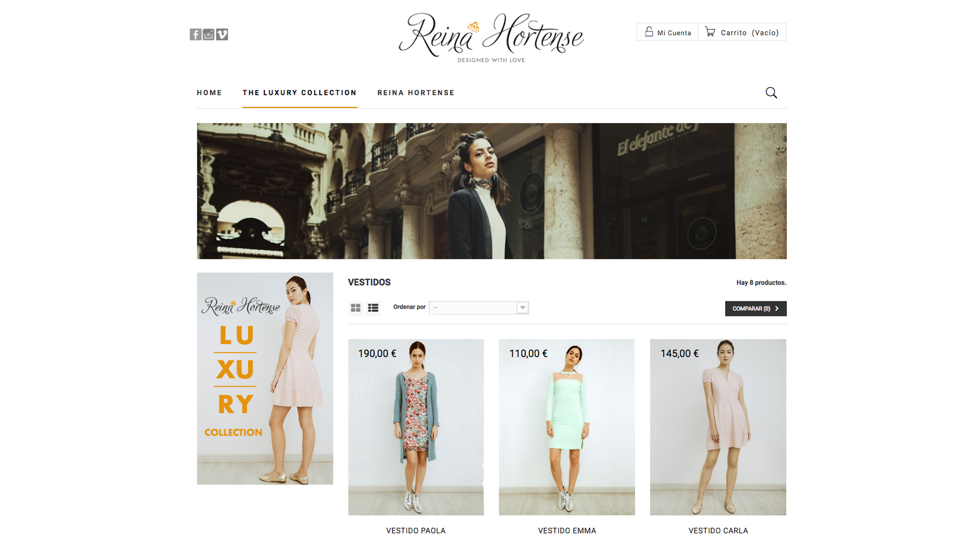The height and width of the screenshot is (549, 980).
Task: Click the Hay 8 productos text
Action: pos(761,283)
